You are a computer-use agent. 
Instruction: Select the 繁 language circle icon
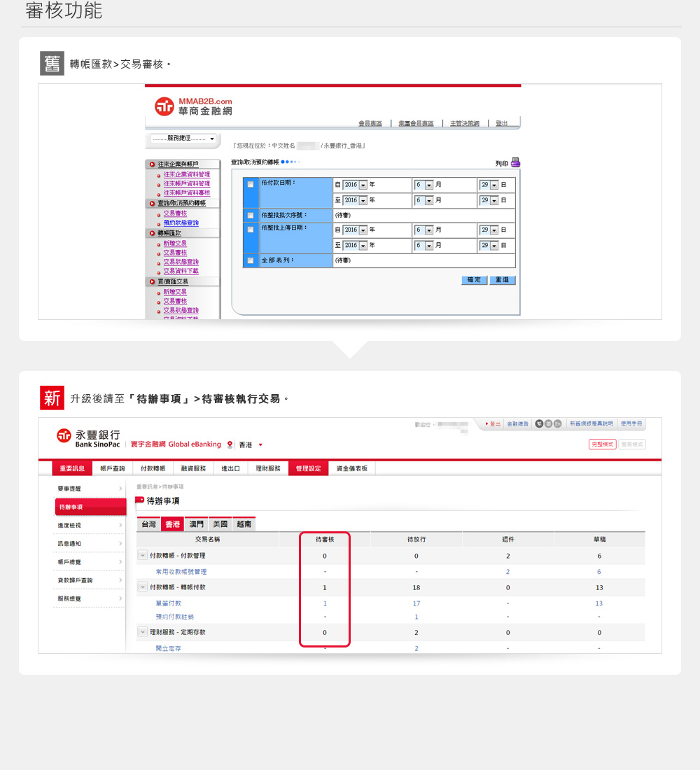point(539,423)
